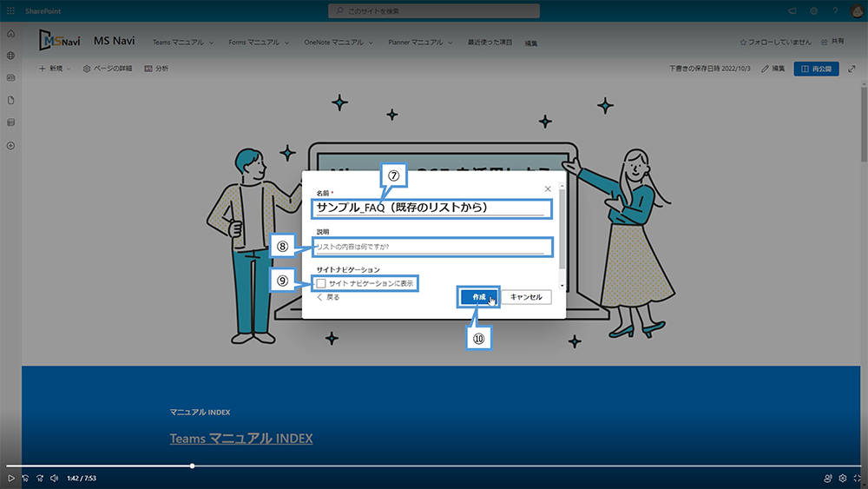Open ページの詳細 page details

108,69
